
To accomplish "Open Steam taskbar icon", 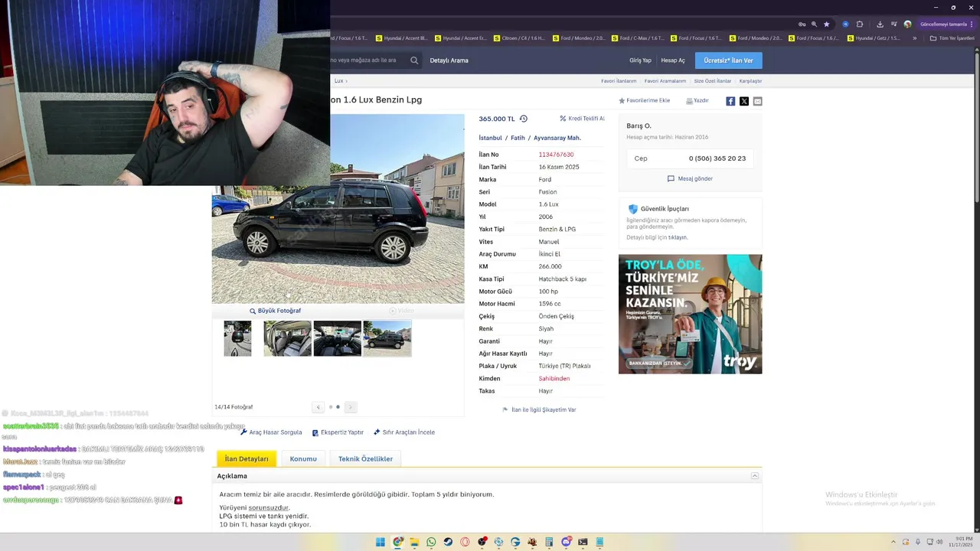I will point(448,542).
